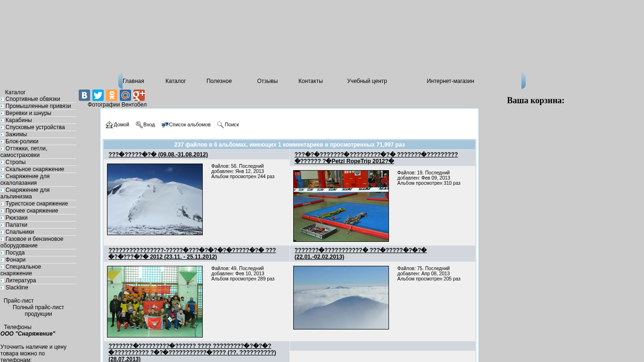Go to Контакты in the top menu
Viewport: 644px width, 362px height.
[x=311, y=81]
